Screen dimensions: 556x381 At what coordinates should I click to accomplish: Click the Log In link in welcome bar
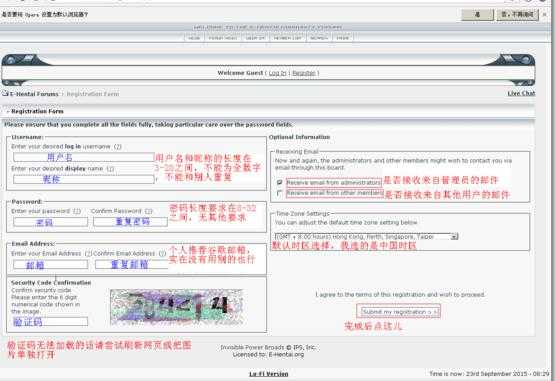(277, 73)
